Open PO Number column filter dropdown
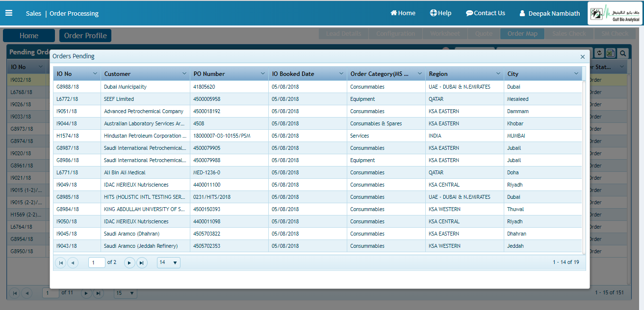 [x=263, y=74]
